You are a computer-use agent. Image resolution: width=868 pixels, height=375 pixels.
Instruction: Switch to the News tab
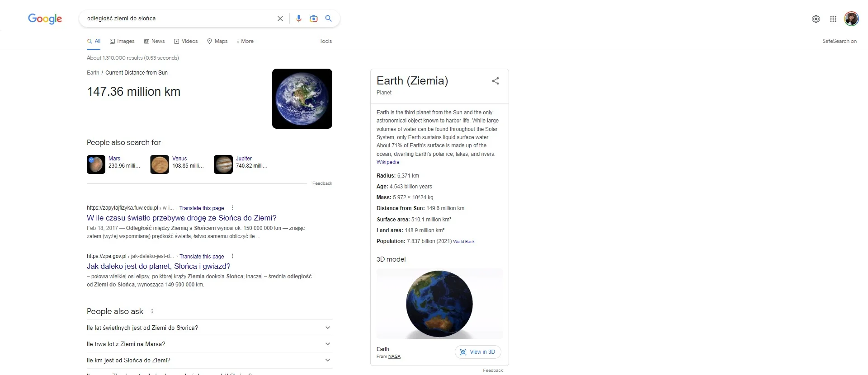tap(154, 41)
